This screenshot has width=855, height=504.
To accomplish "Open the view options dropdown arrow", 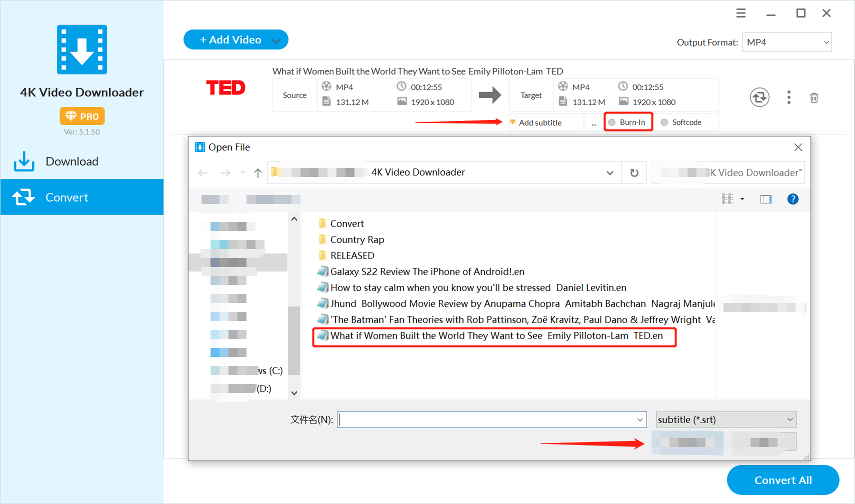I will [x=742, y=199].
